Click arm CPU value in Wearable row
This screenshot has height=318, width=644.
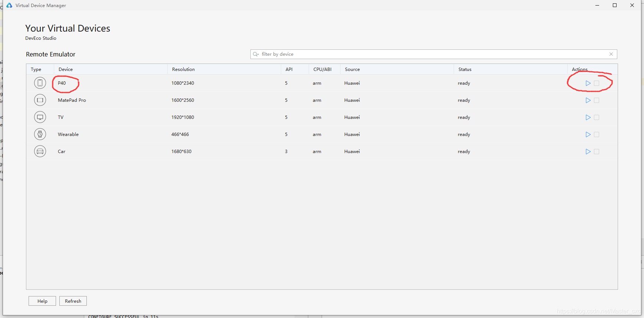pos(317,134)
